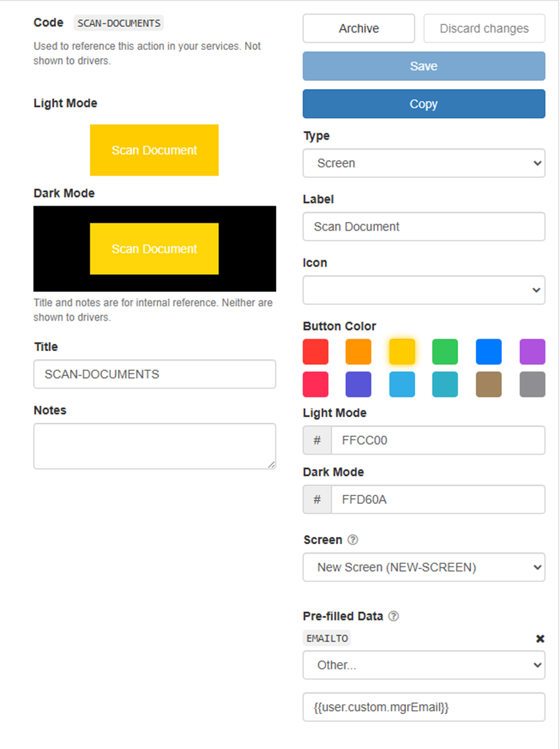The image size is (560, 749).
Task: Click the Light Mode Scan Document preview
Action: [x=154, y=150]
